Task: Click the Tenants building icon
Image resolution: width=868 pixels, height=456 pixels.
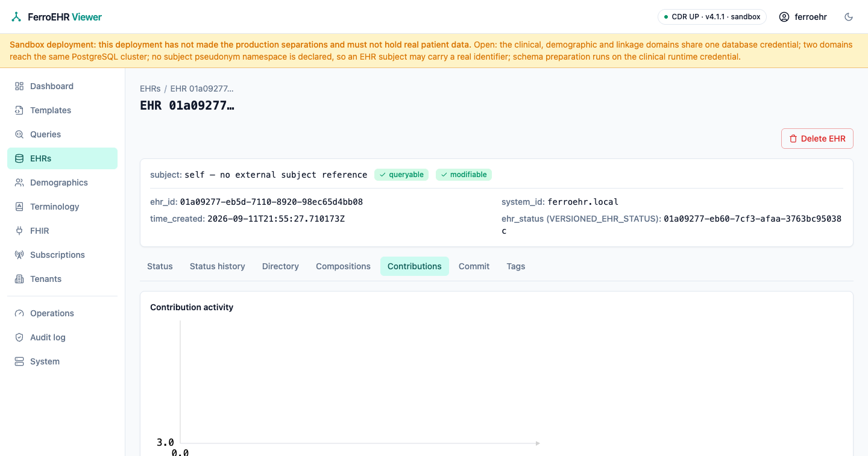Action: pos(19,279)
